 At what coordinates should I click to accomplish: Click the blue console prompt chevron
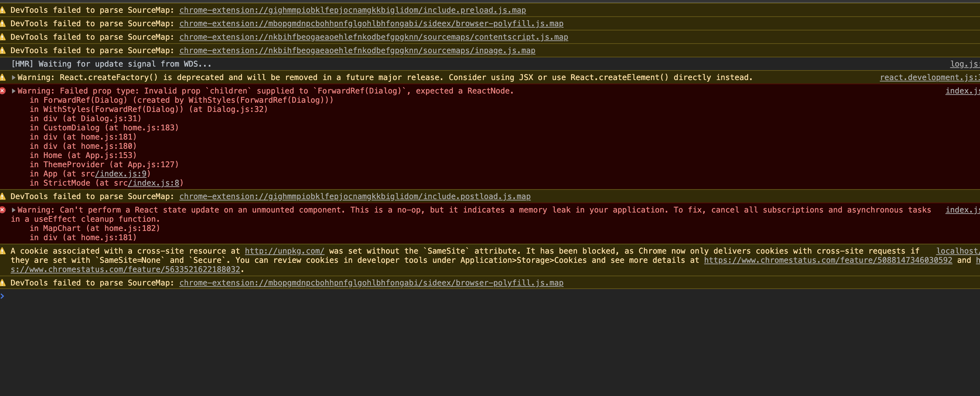[x=3, y=295]
